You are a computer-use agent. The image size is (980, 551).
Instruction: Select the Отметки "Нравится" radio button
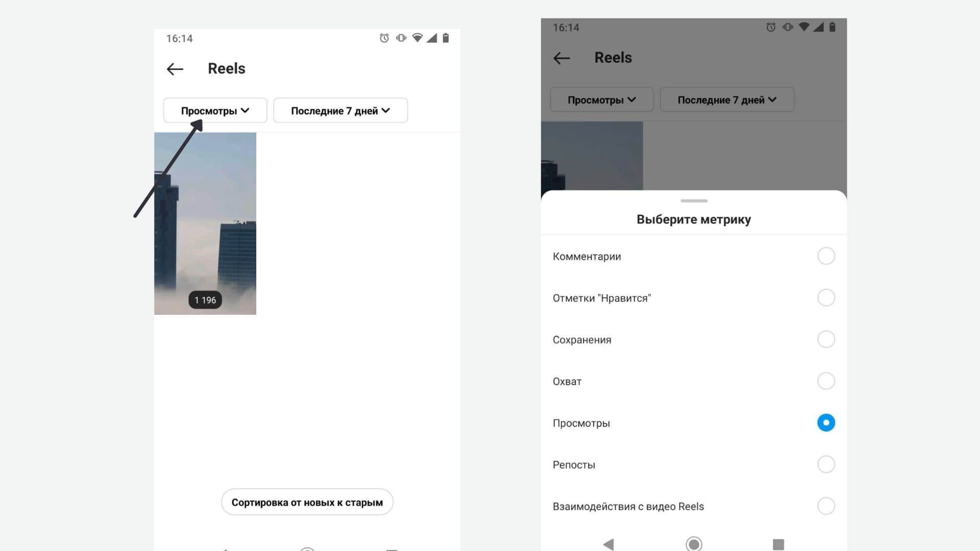(x=826, y=297)
